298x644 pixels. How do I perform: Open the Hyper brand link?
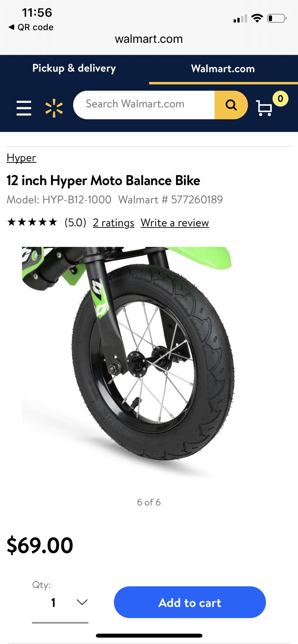21,158
